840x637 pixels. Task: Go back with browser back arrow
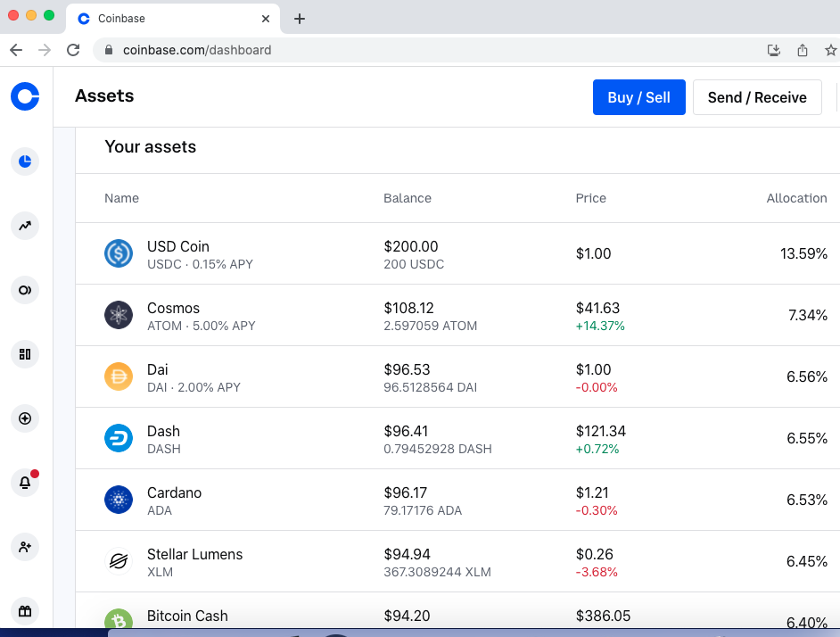16,50
